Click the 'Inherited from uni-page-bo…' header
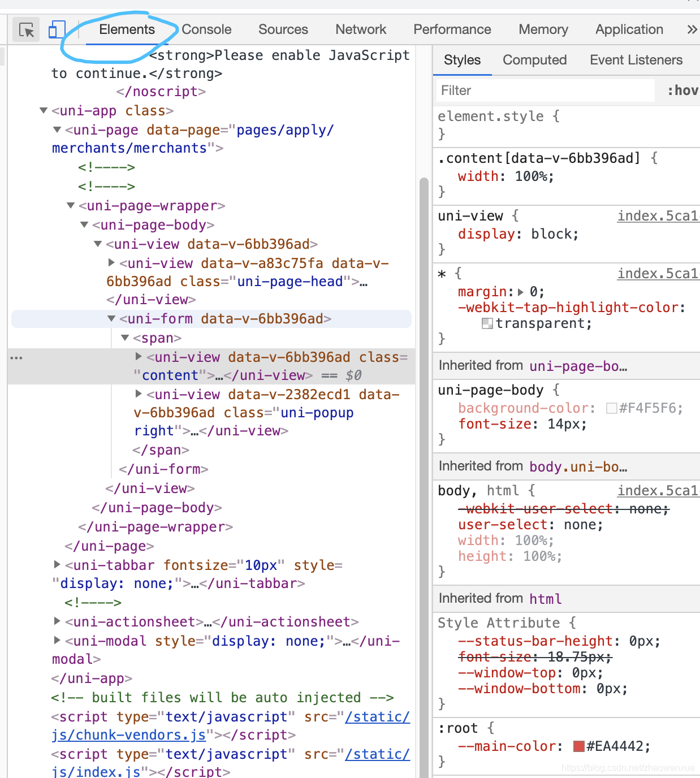700x778 pixels. tap(567, 366)
